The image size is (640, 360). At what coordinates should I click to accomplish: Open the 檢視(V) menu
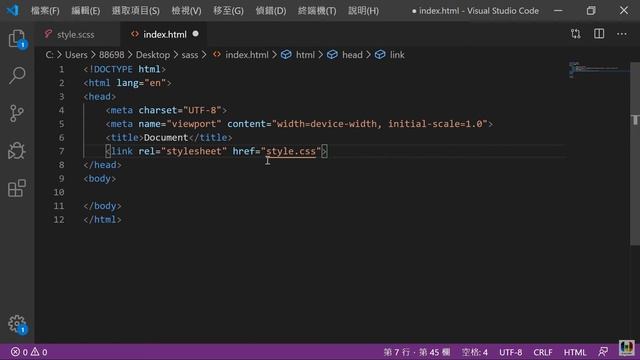[186, 11]
